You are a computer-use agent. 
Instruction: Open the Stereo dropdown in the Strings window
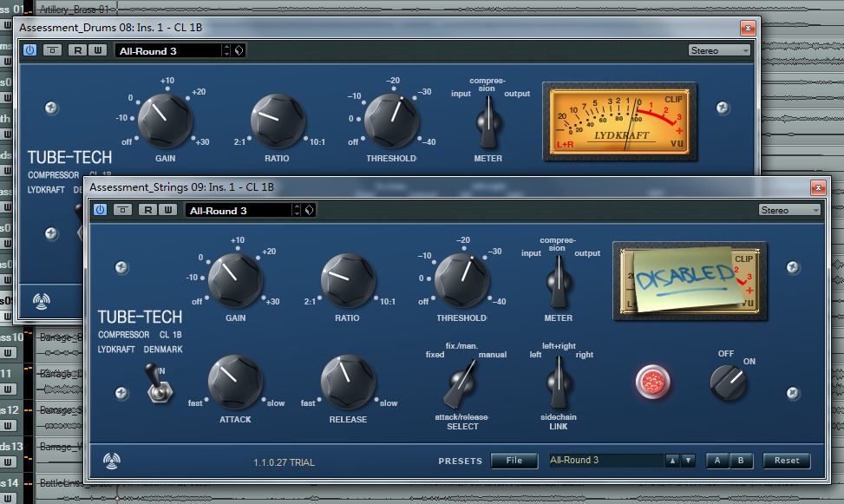pos(789,210)
